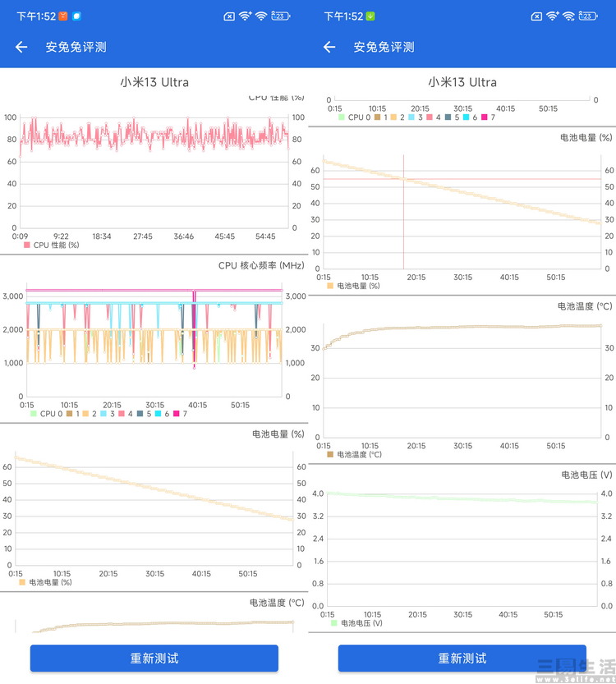This screenshot has width=616, height=684.
Task: Tap the 安兔兔评测 title on the left screen
Action: click(x=76, y=47)
